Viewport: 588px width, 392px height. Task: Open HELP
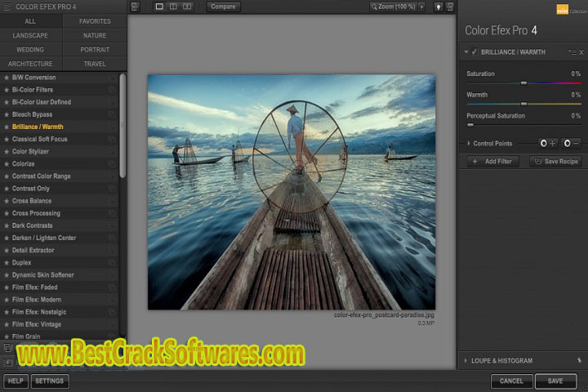pyautogui.click(x=16, y=381)
